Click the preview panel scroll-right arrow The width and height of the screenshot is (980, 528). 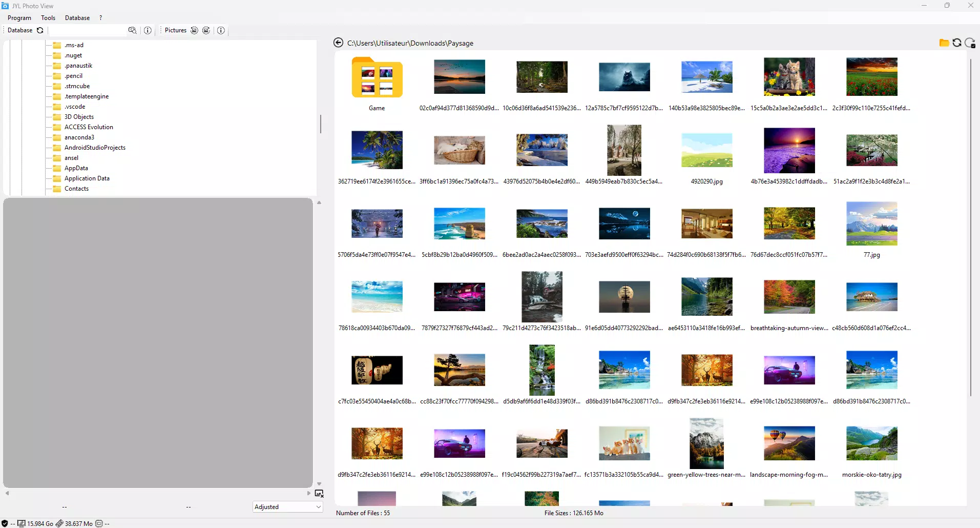point(309,493)
